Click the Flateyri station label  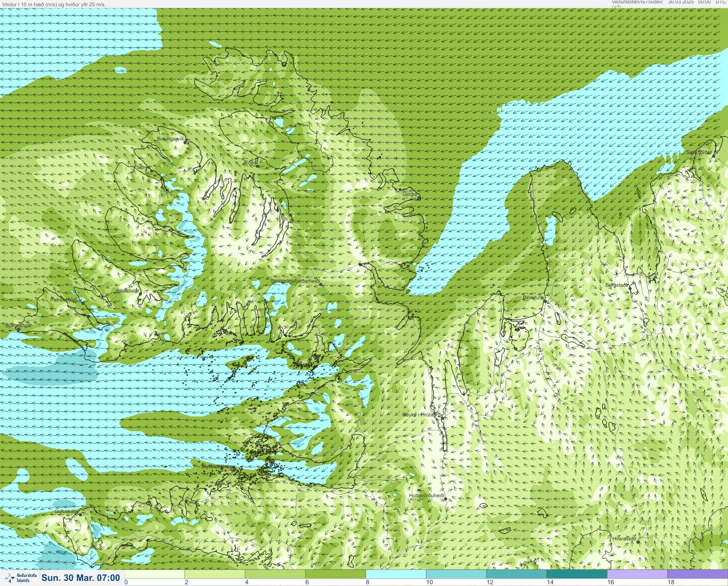coord(142,167)
